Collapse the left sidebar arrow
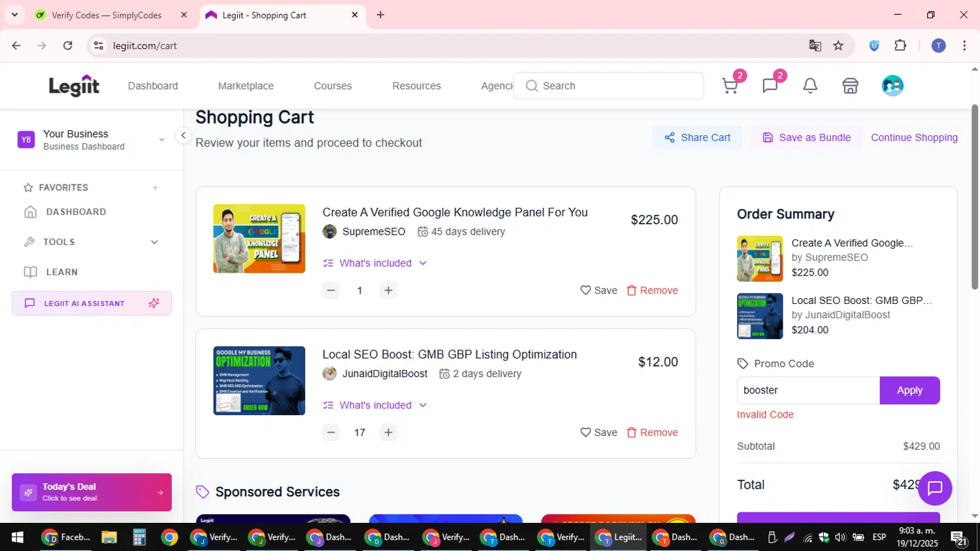The image size is (980, 551). click(x=184, y=135)
